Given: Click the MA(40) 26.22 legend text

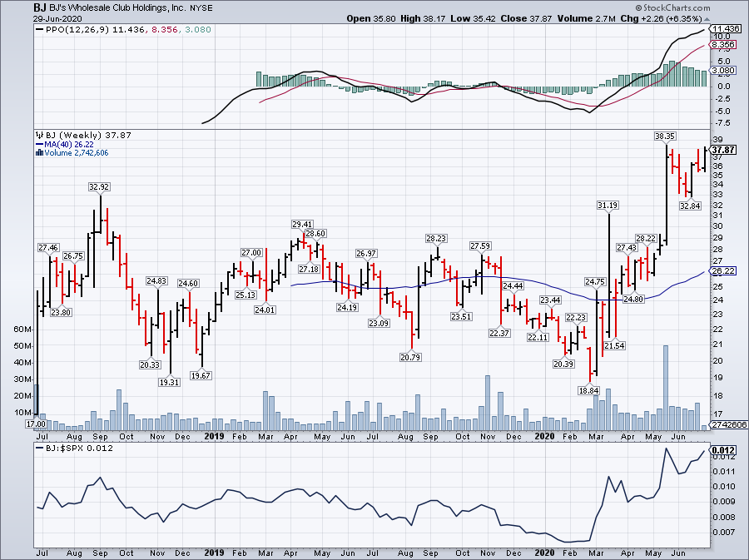Looking at the screenshot, I should pyautogui.click(x=69, y=144).
